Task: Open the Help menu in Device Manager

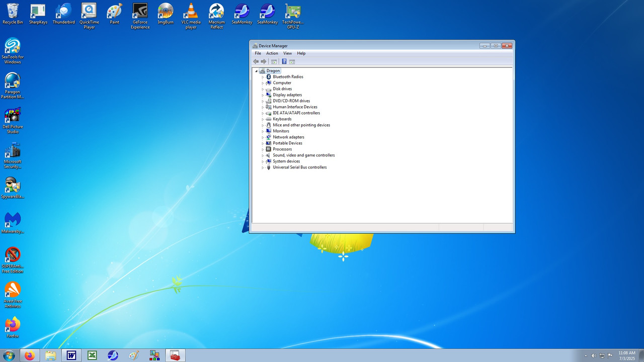Action: tap(301, 53)
